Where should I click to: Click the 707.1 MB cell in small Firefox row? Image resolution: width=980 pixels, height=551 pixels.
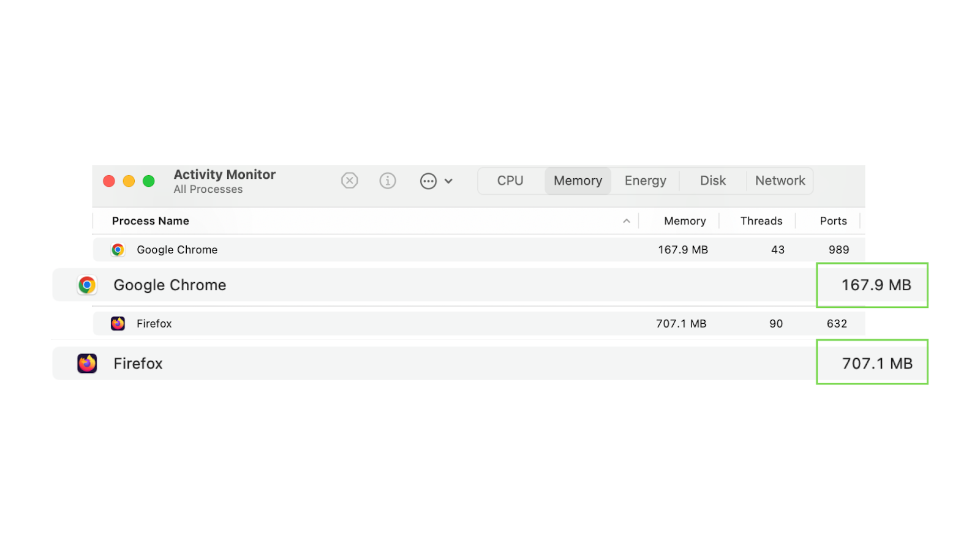pos(681,323)
